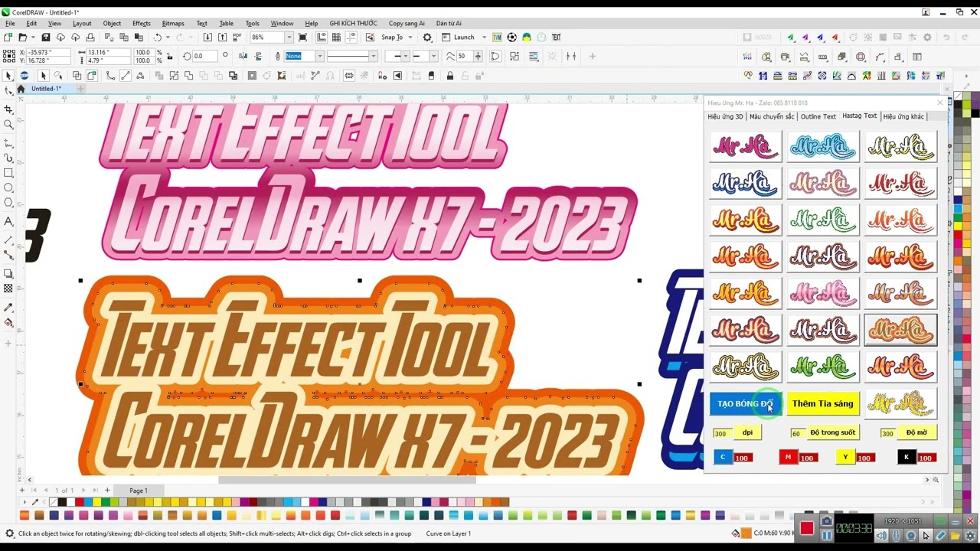
Task: Toggle the Lock ratio padlock
Action: tap(169, 56)
